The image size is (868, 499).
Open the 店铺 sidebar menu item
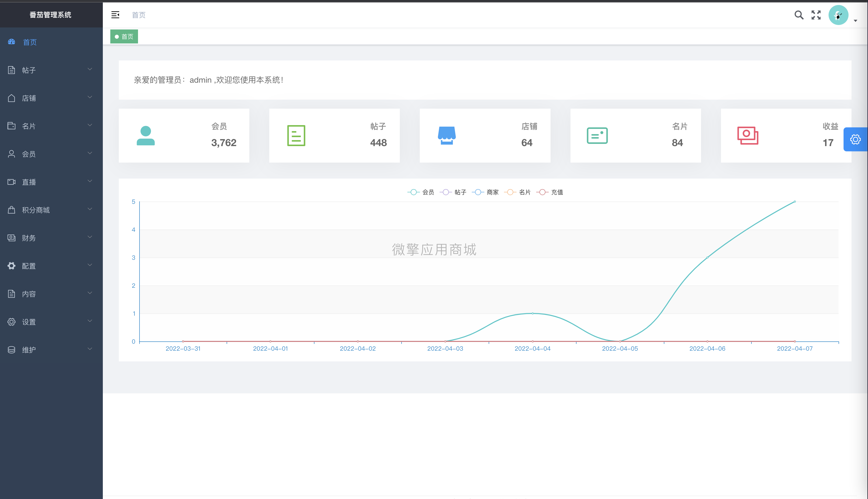point(51,98)
